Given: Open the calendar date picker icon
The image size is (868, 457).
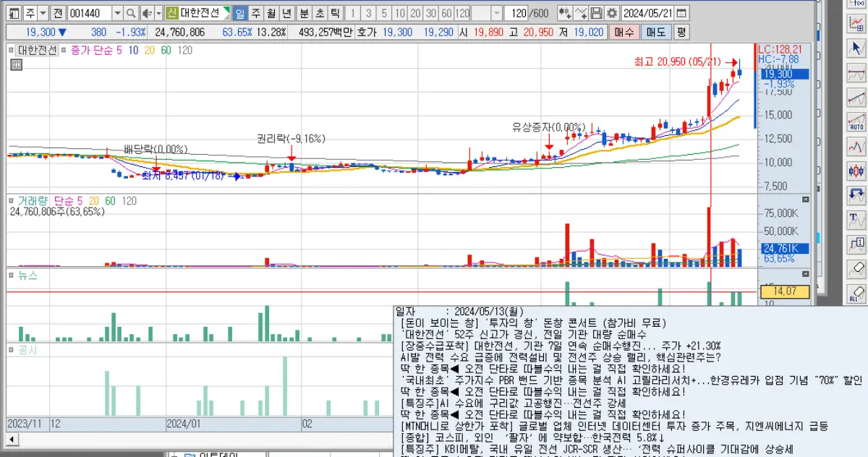Looking at the screenshot, I should 681,14.
